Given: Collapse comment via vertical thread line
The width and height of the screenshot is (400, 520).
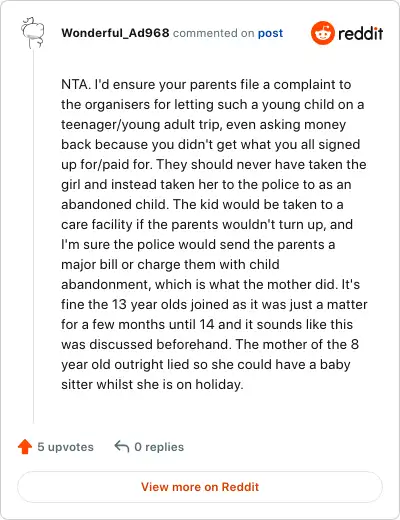Looking at the screenshot, I should pos(33,237).
